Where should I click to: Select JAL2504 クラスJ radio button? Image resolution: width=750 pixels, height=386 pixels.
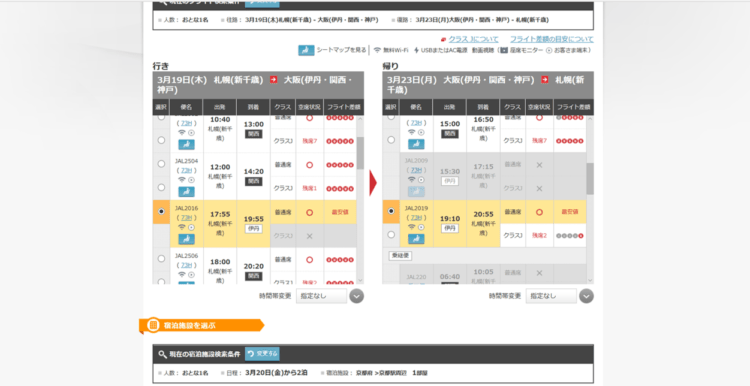click(x=161, y=187)
